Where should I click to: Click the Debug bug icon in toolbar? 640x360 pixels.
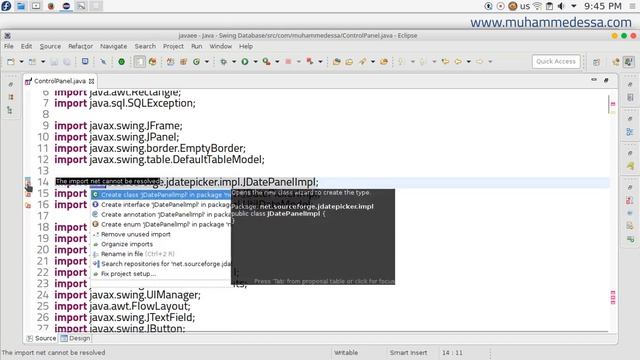coord(224,62)
